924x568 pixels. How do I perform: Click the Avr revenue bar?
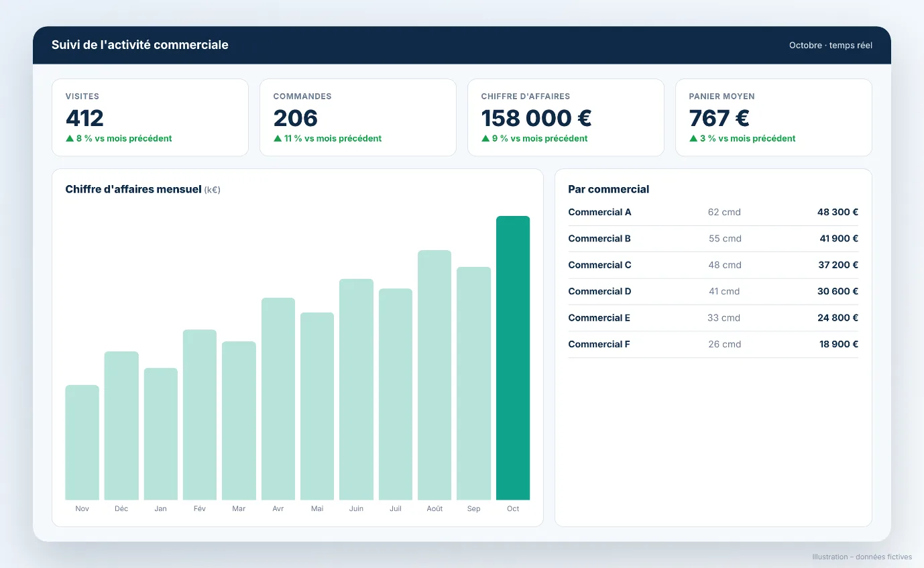tap(278, 399)
